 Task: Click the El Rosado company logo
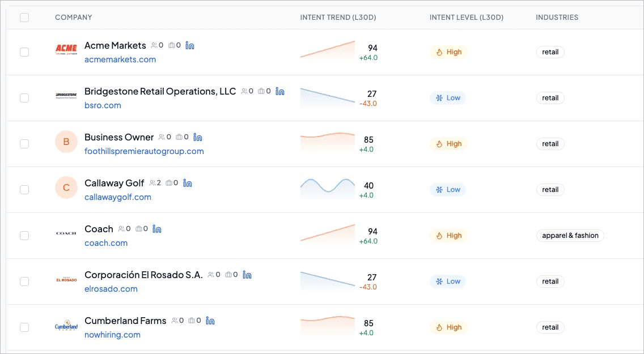click(66, 279)
